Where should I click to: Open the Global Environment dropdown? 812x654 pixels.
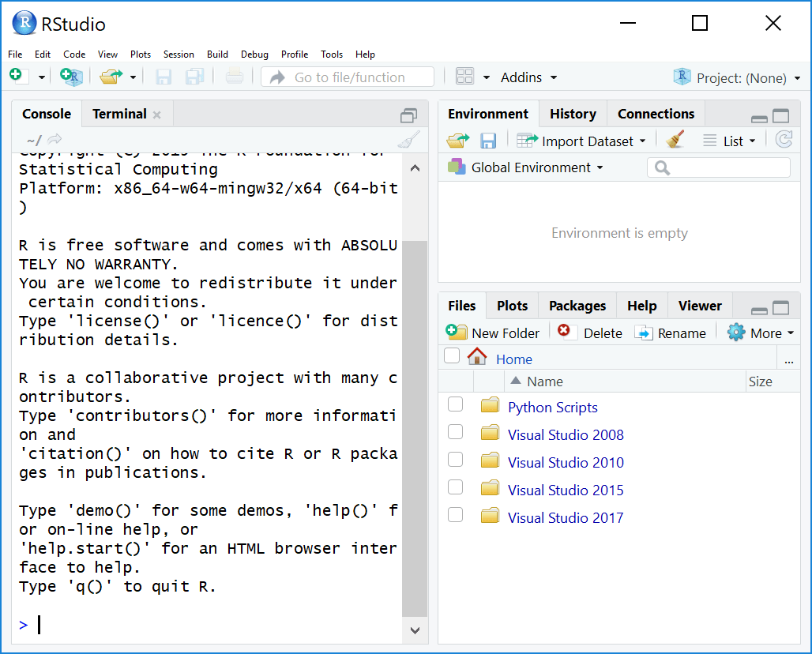(x=525, y=167)
